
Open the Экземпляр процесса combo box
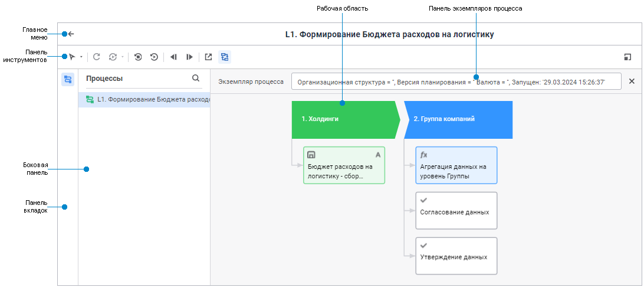[x=456, y=82]
